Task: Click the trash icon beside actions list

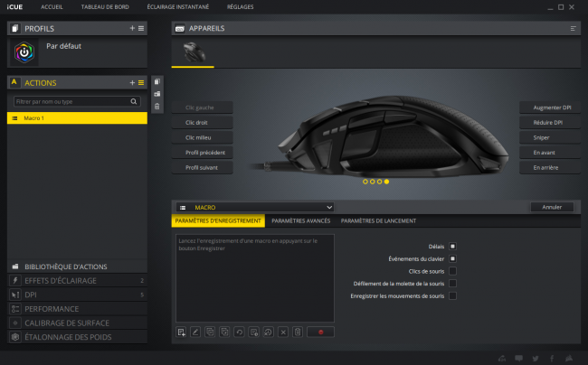Action: (157, 107)
